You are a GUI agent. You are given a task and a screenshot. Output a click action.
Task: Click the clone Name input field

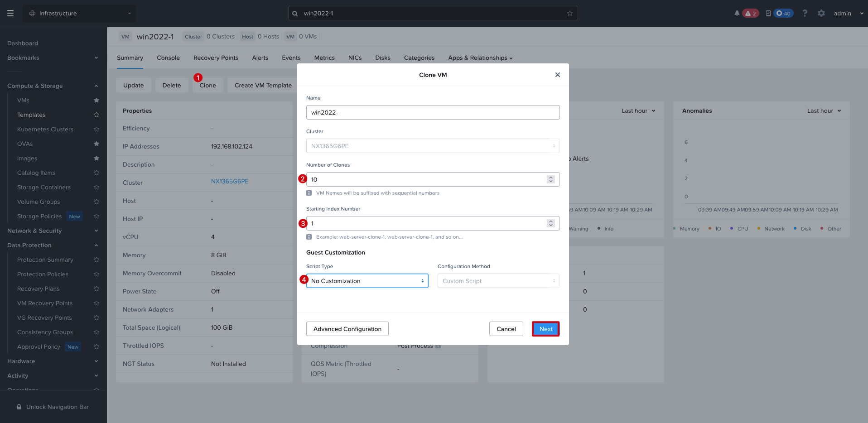tap(433, 112)
